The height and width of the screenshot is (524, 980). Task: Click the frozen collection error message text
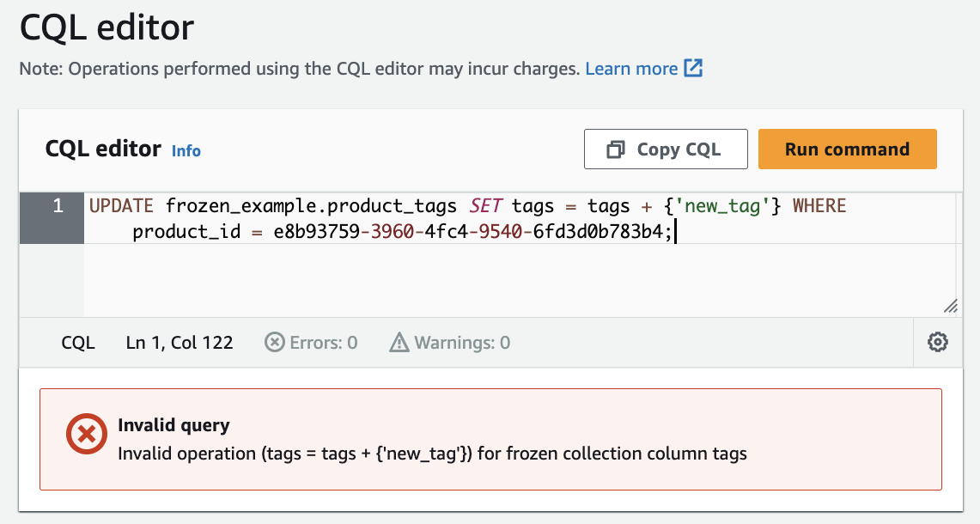432,453
